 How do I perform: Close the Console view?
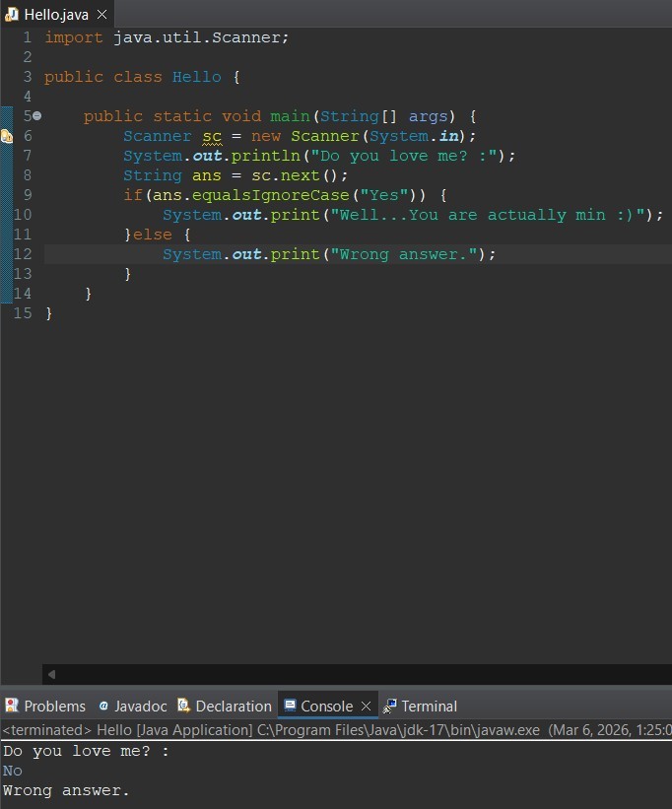pos(366,706)
